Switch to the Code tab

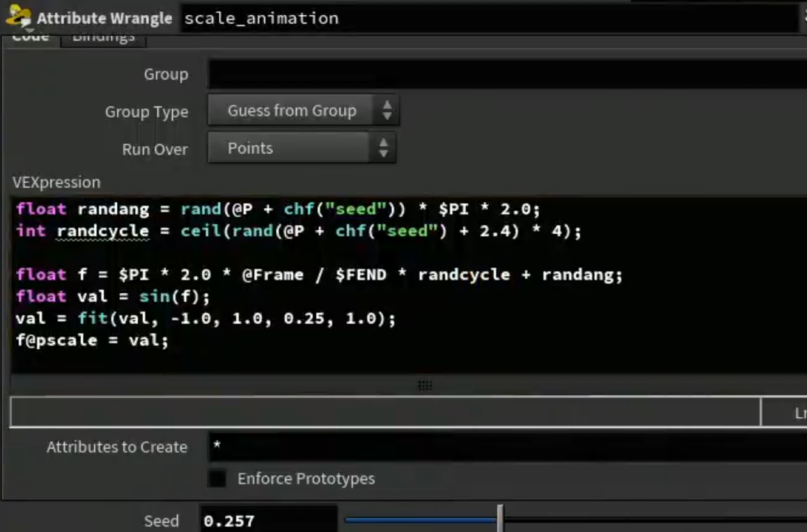coord(30,38)
